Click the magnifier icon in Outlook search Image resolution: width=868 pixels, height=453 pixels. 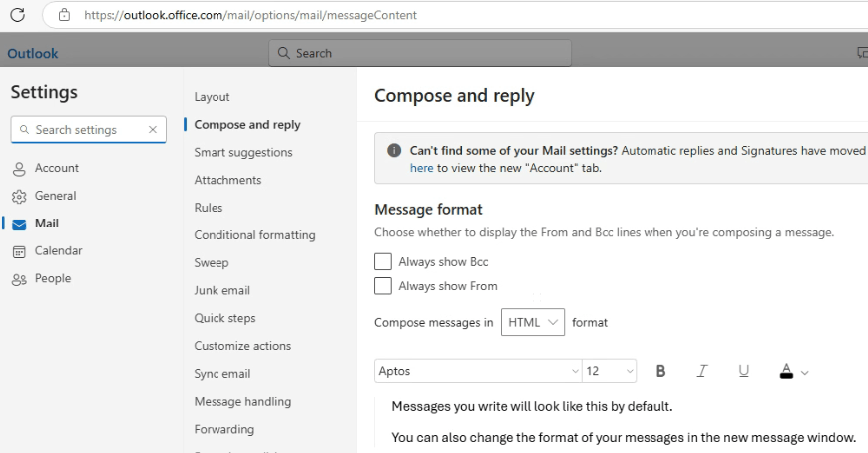[284, 53]
